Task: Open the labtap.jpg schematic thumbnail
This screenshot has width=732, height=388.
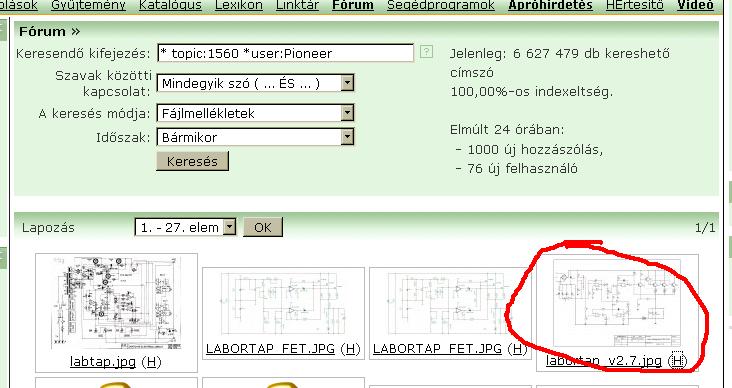Action: (x=116, y=303)
